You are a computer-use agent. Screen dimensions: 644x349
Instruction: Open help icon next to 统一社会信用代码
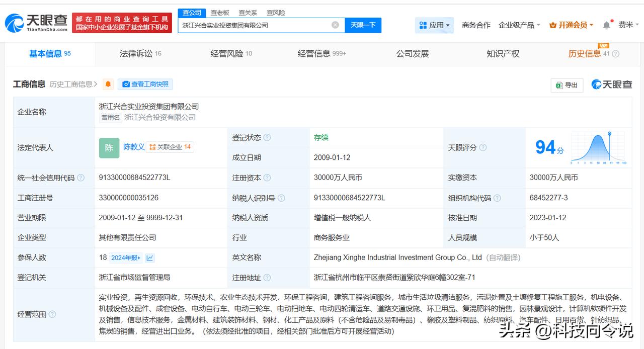point(81,178)
